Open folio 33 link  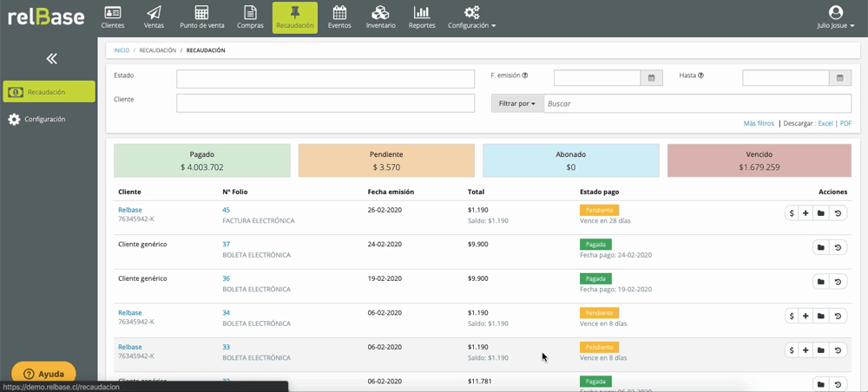tap(226, 347)
